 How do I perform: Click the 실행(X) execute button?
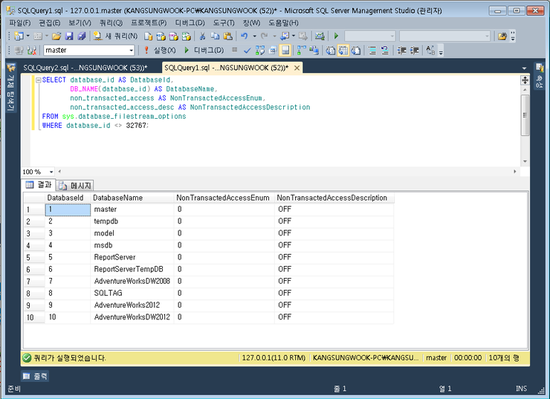click(160, 50)
